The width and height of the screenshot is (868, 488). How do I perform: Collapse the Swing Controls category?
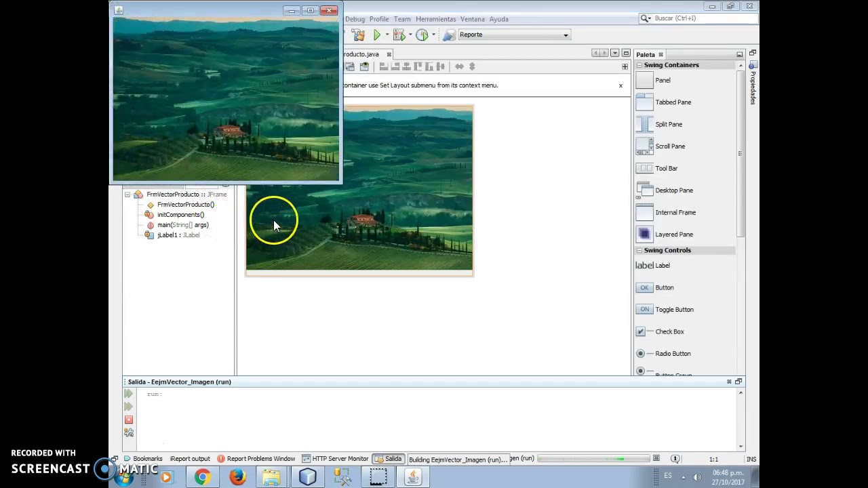tap(639, 250)
